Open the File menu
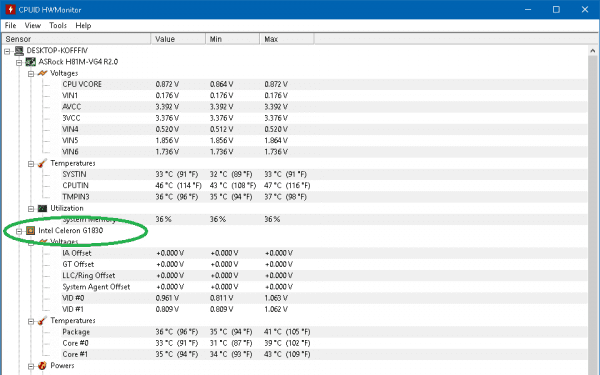Screen dimensions: 600x375 10,25
